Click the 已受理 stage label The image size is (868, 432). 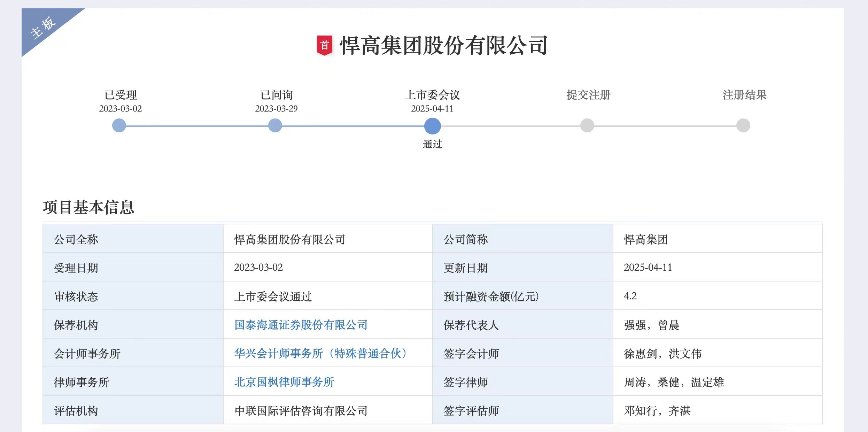coord(121,95)
